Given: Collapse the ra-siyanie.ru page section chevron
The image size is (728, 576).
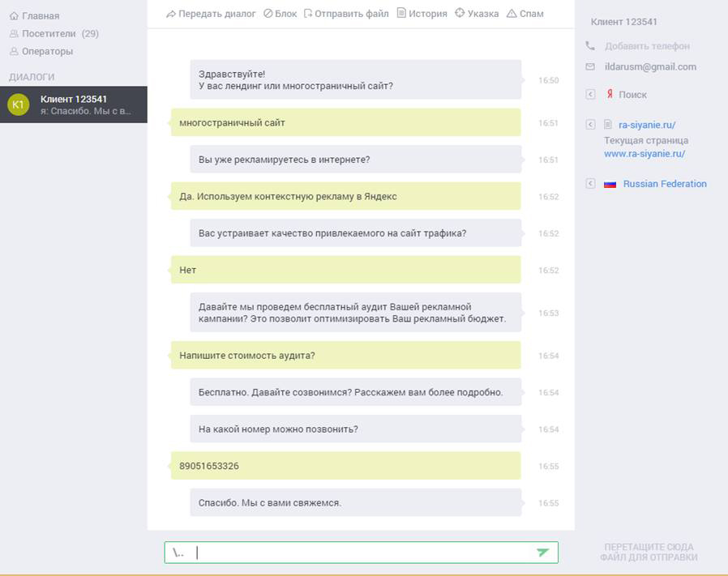Looking at the screenshot, I should pos(590,125).
